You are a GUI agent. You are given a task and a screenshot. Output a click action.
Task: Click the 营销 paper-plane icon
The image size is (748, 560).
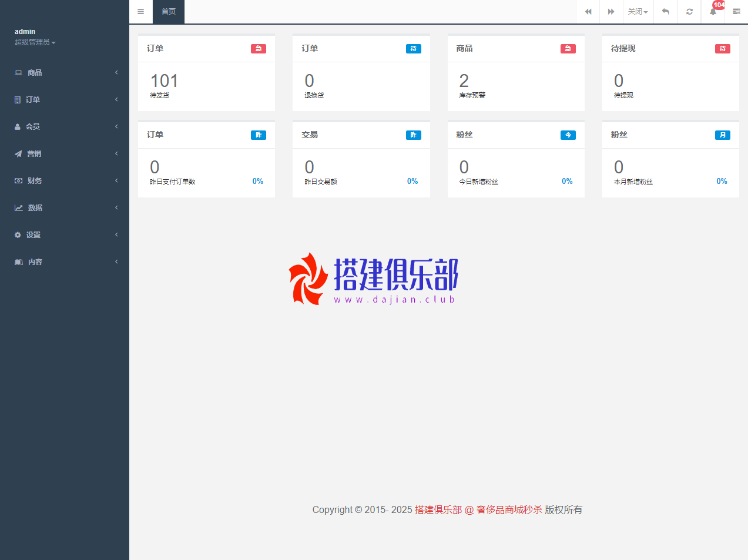coord(18,154)
